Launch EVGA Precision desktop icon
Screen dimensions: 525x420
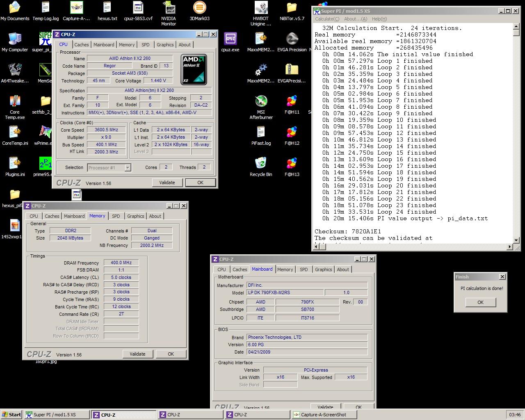(292, 42)
